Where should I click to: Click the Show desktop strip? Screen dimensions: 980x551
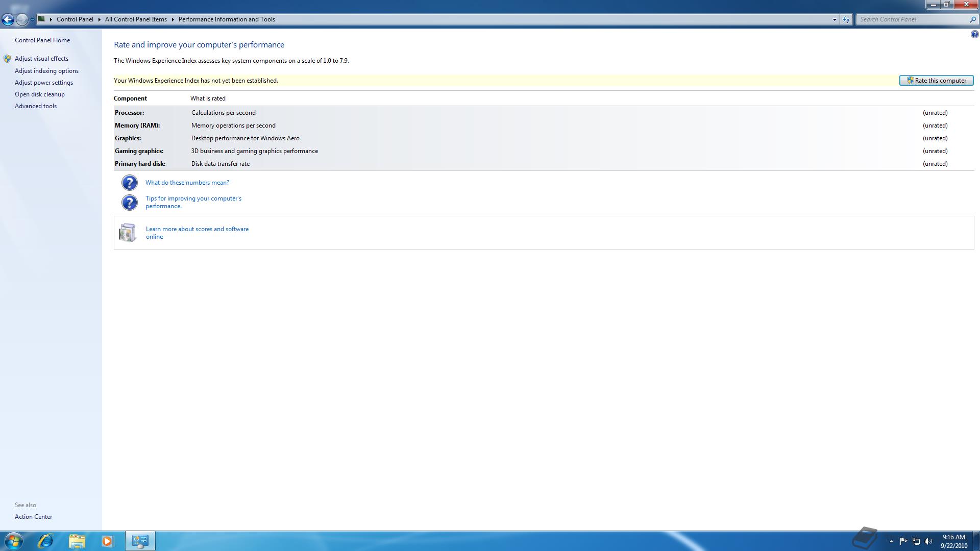point(976,541)
